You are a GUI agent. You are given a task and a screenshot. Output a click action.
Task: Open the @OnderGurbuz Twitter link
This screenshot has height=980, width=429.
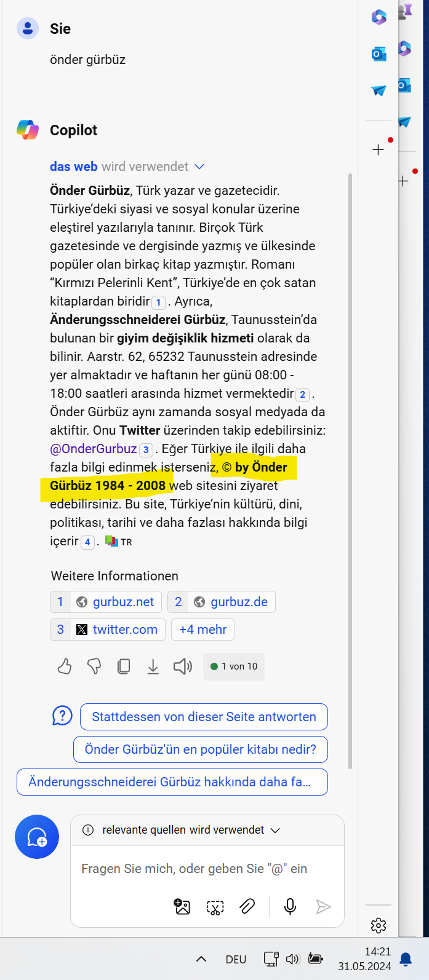pos(93,449)
